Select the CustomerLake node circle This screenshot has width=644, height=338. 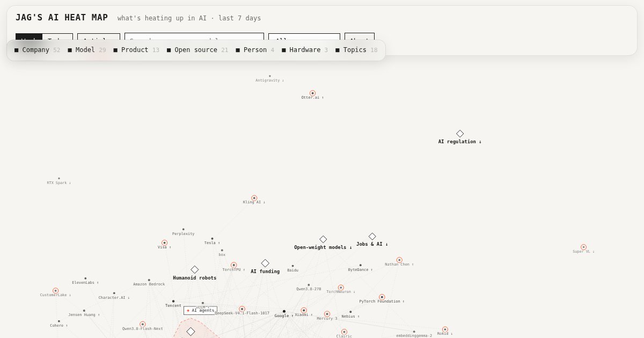(x=56, y=291)
